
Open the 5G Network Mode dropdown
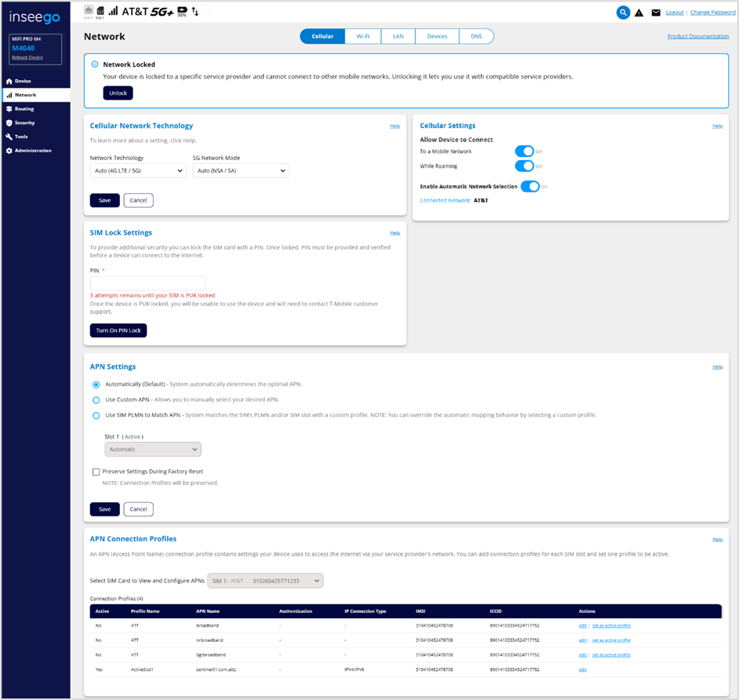click(241, 170)
